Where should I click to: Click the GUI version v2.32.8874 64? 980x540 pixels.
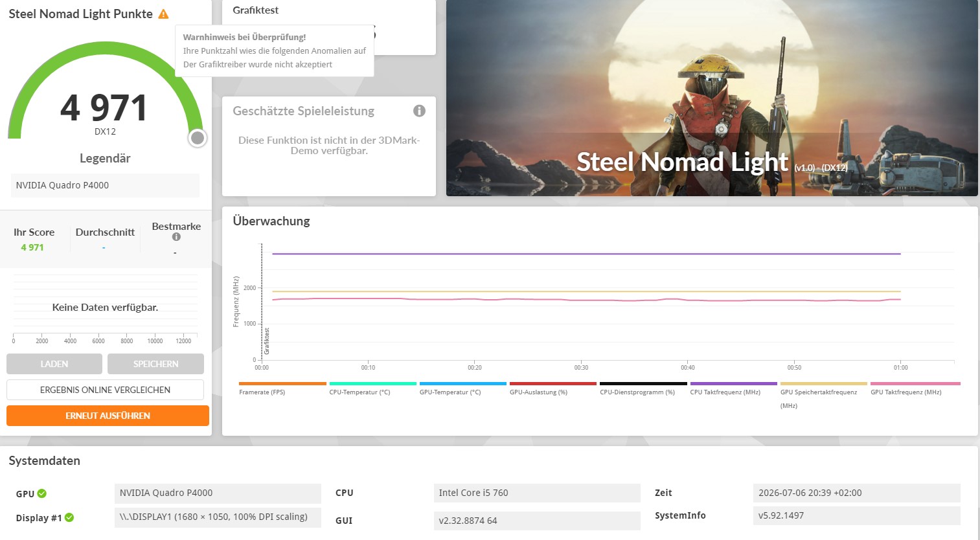click(537, 521)
